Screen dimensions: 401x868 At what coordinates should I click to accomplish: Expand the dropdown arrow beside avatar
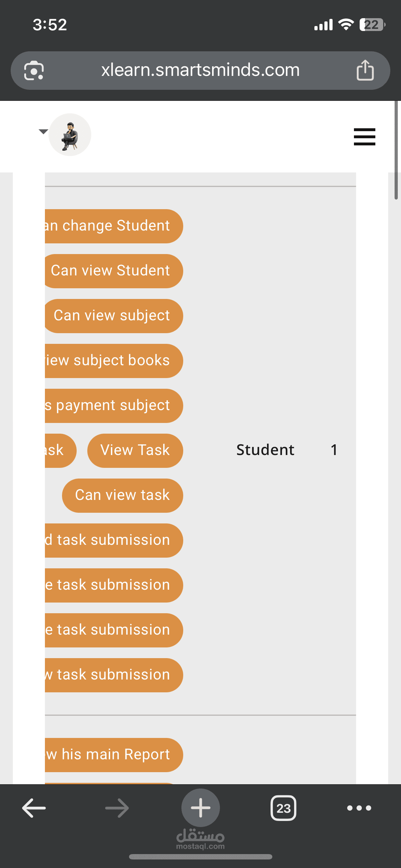[x=43, y=132]
